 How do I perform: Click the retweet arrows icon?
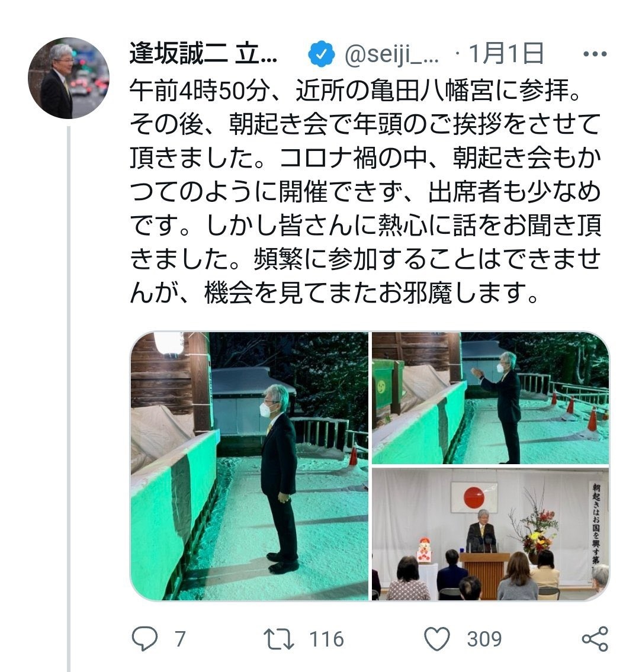coord(278,639)
